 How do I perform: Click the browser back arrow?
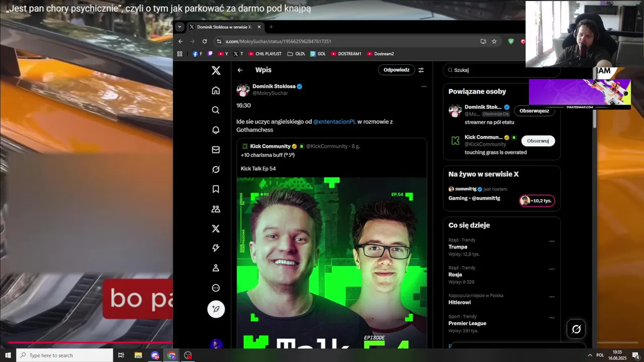point(181,41)
